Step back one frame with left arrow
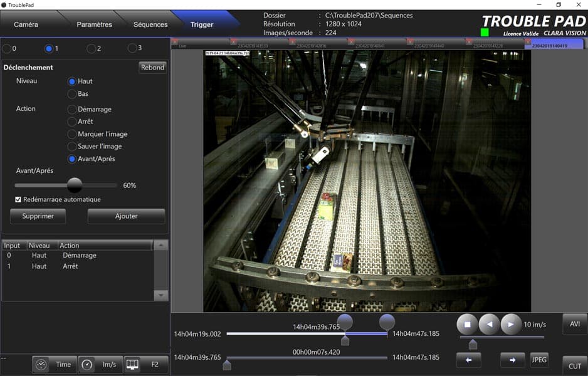This screenshot has width=588, height=376. coord(469,360)
